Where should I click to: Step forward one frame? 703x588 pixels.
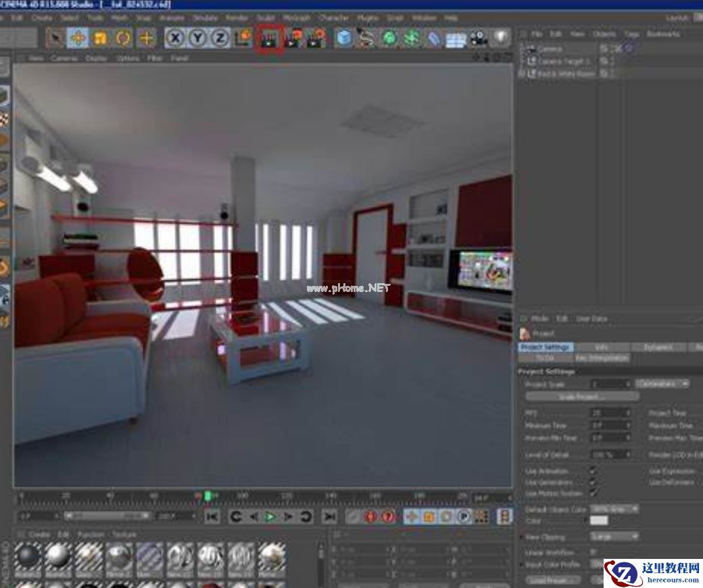(288, 517)
